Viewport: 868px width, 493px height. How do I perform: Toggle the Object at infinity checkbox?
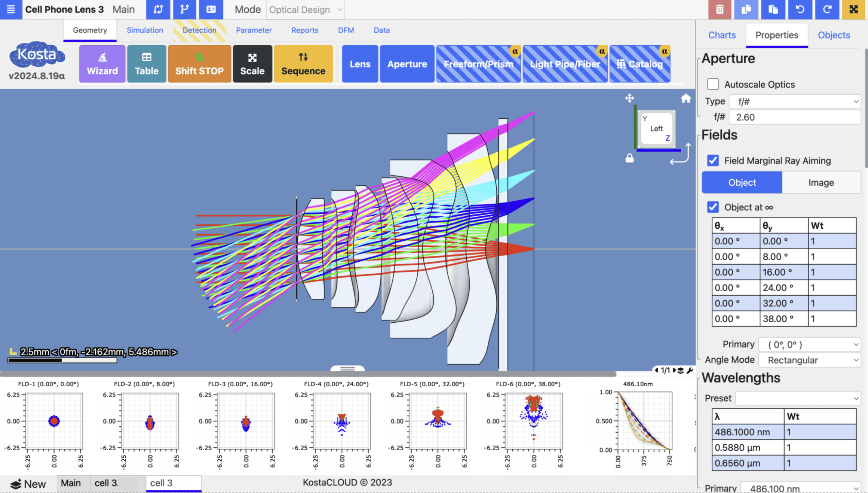click(713, 207)
